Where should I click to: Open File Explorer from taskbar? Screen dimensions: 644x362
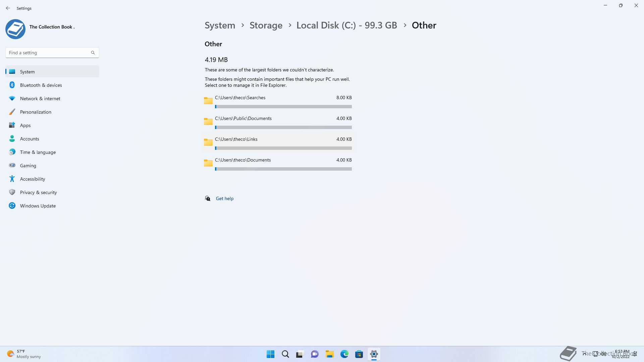329,354
